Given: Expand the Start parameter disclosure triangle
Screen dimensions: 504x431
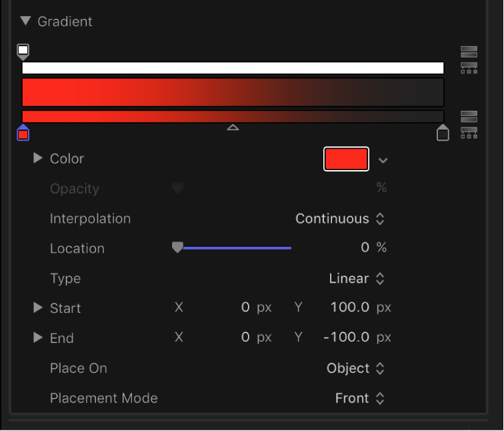Looking at the screenshot, I should [x=38, y=308].
